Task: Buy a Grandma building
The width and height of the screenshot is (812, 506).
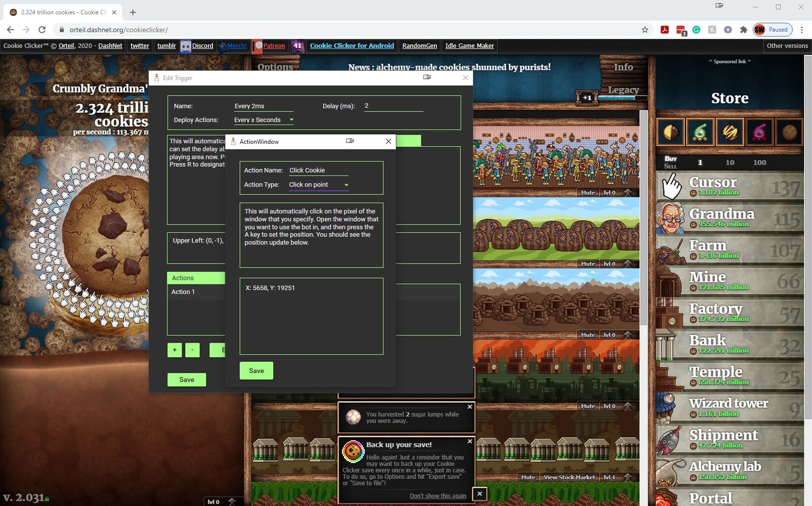Action: 730,218
